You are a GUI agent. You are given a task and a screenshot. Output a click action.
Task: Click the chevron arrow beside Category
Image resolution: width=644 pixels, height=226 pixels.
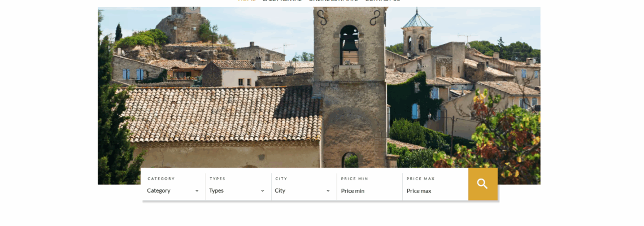pyautogui.click(x=197, y=190)
